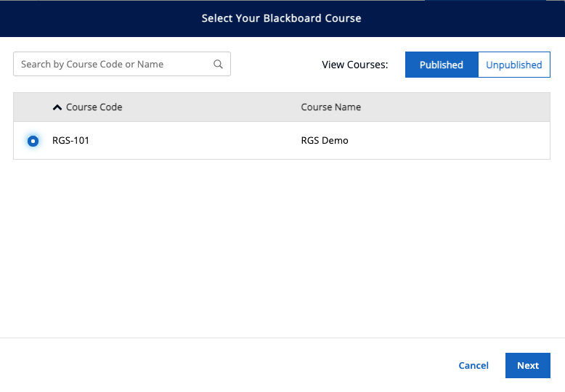The width and height of the screenshot is (565, 392).
Task: Focus the Search by Course Code field
Action: [x=122, y=64]
